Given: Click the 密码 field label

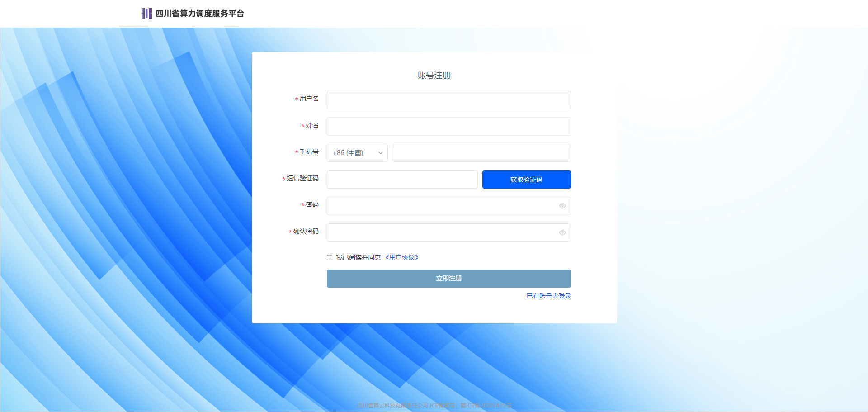Looking at the screenshot, I should click(x=312, y=204).
